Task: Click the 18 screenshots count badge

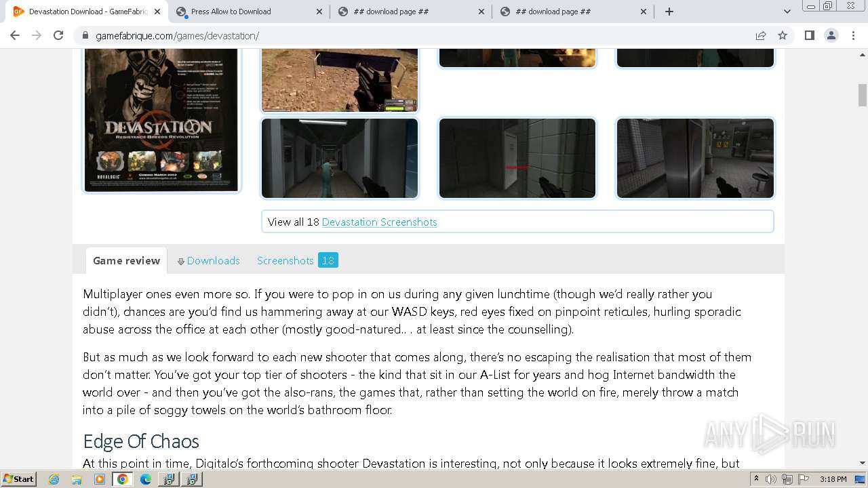Action: (x=328, y=260)
